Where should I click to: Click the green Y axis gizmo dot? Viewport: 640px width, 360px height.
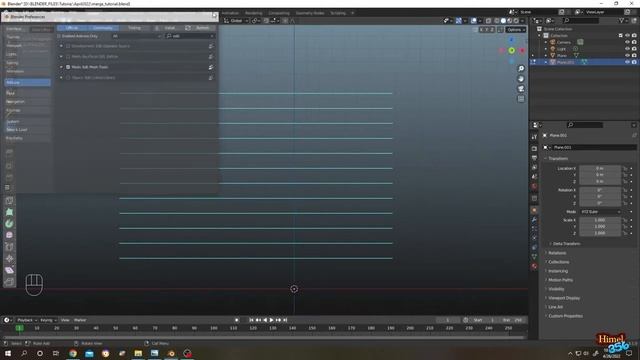pyautogui.click(x=511, y=50)
